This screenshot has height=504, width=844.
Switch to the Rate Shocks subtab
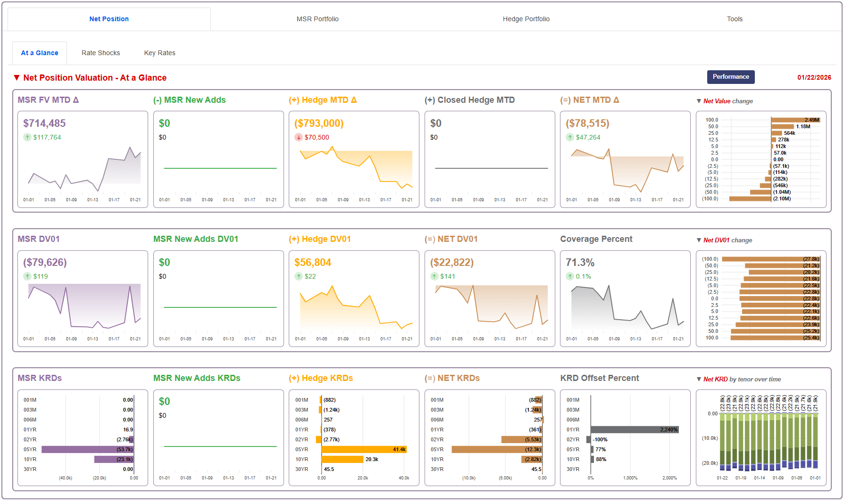coord(100,53)
